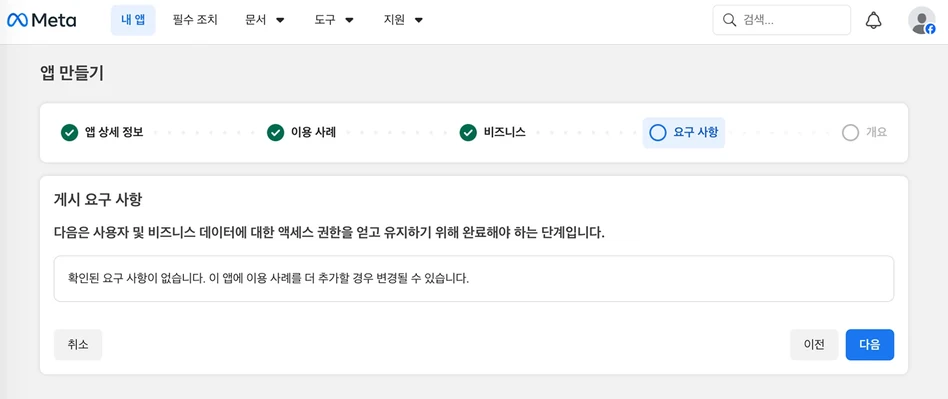Image resolution: width=948 pixels, height=399 pixels.
Task: Open the notifications bell
Action: point(874,21)
